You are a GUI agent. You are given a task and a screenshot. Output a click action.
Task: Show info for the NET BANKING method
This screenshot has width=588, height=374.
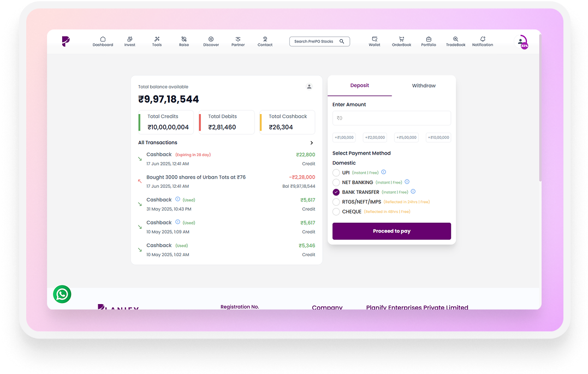407,182
